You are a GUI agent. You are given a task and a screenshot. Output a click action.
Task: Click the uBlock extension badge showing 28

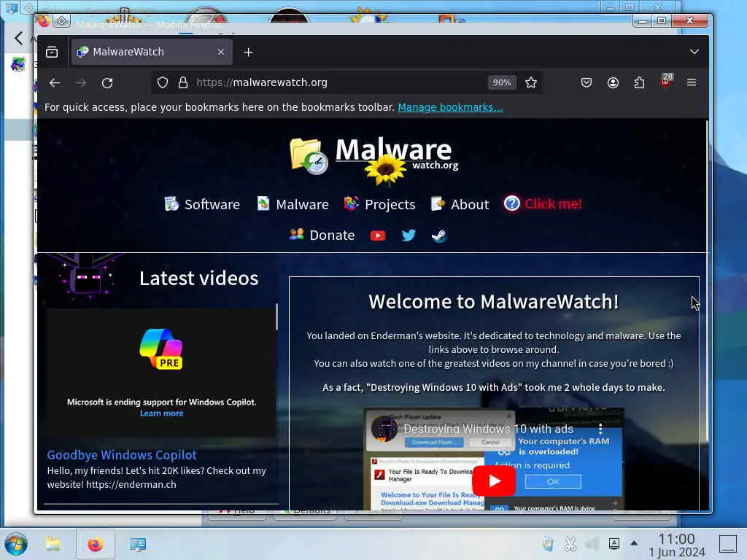tap(666, 81)
